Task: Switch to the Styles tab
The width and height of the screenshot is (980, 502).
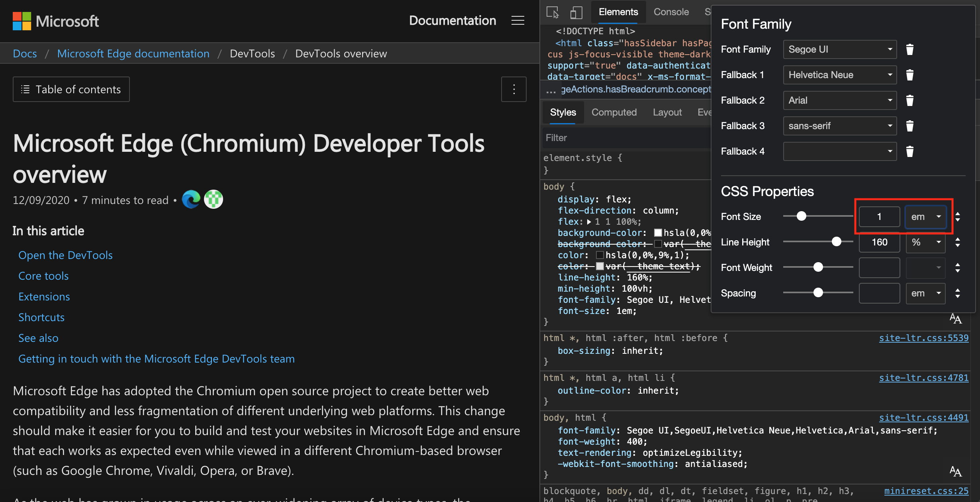Action: [563, 111]
